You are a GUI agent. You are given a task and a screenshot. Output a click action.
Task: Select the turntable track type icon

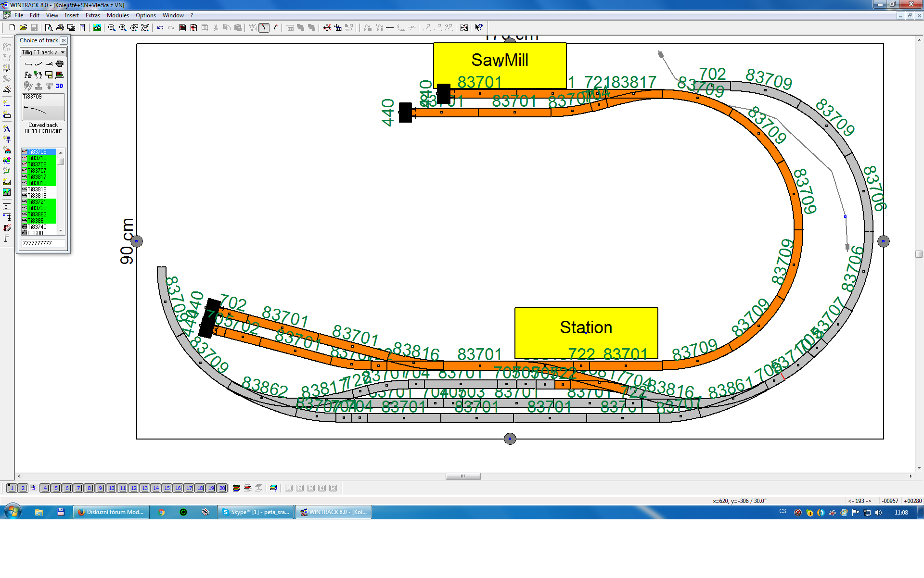tap(60, 64)
